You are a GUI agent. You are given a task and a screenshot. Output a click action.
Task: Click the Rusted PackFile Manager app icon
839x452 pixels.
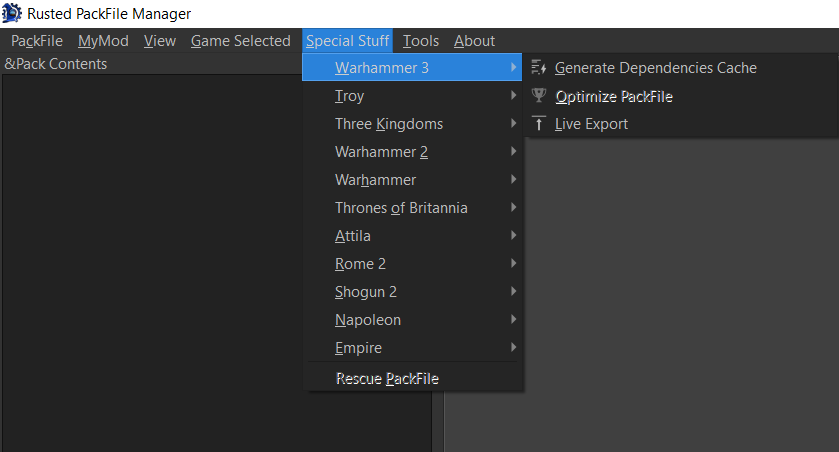pos(12,13)
